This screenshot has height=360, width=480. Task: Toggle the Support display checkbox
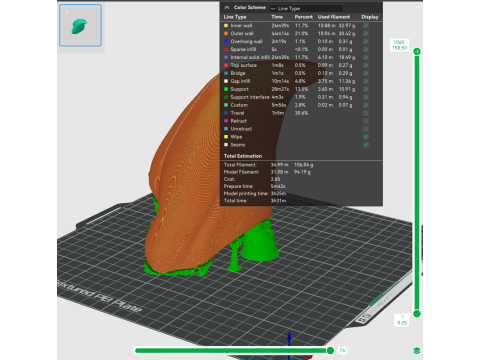tap(366, 89)
